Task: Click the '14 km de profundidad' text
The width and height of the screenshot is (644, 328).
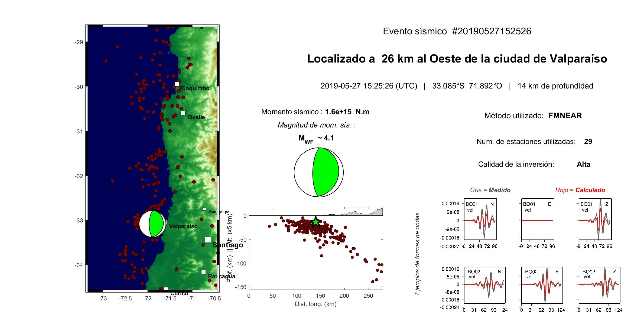Action: [x=555, y=86]
